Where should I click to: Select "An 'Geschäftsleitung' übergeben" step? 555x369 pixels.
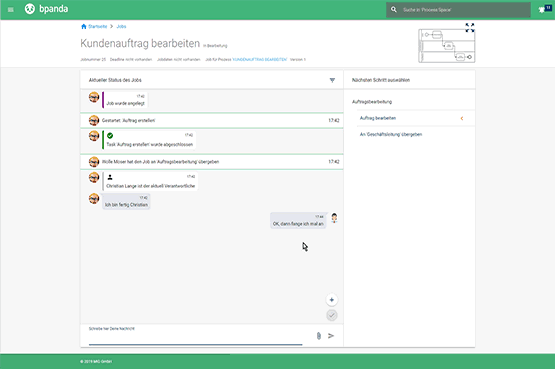pos(391,134)
